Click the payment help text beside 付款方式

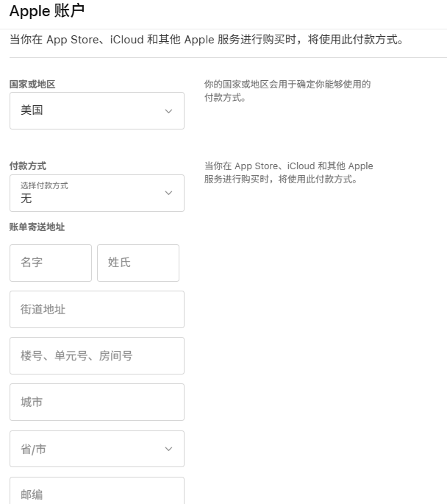click(x=288, y=172)
